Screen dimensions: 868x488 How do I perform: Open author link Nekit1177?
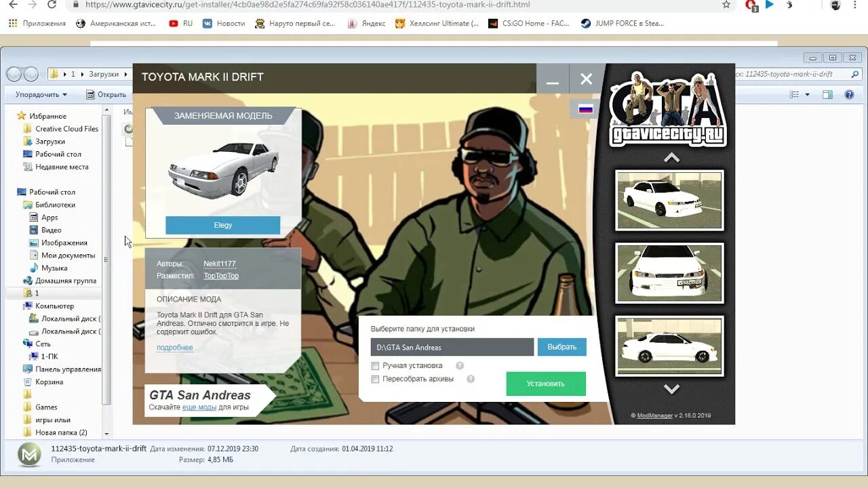tap(220, 264)
